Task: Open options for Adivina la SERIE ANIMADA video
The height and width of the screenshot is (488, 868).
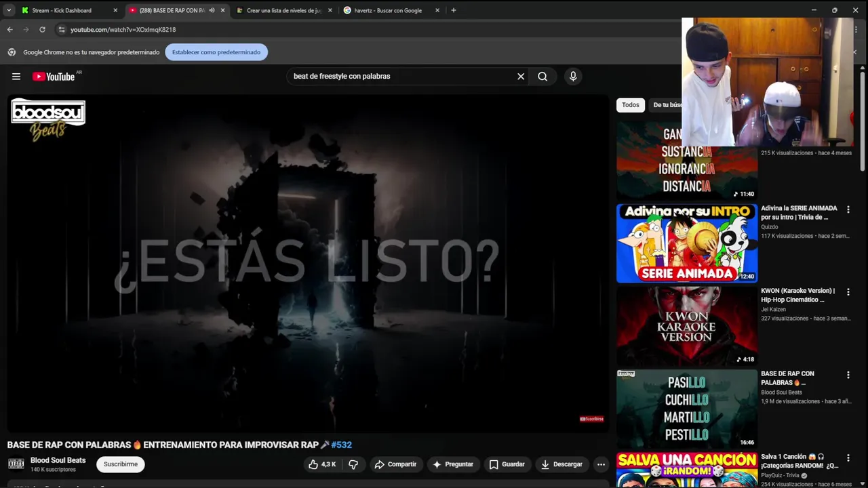Action: pos(848,209)
